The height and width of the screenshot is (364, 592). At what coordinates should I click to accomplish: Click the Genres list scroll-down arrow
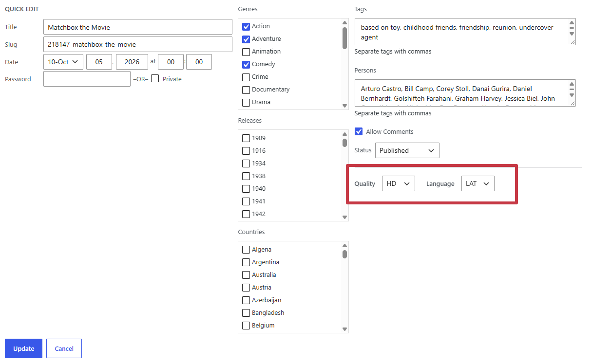344,106
